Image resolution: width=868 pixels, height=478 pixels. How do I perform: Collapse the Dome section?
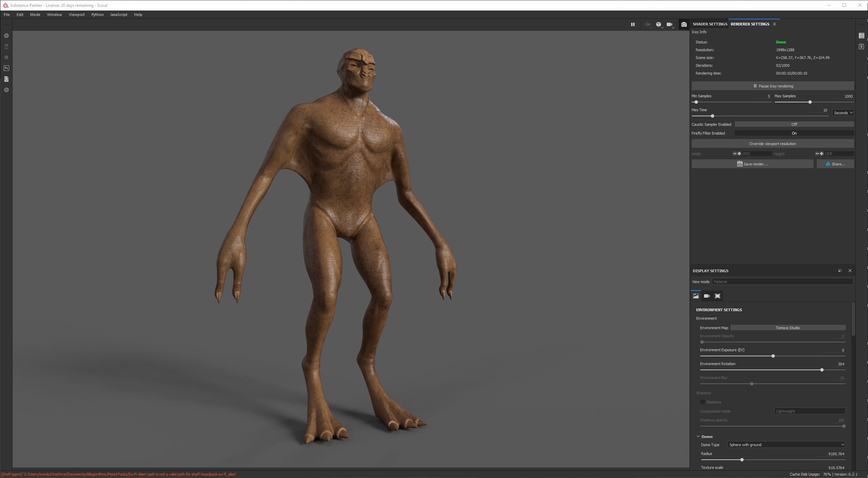[698, 437]
